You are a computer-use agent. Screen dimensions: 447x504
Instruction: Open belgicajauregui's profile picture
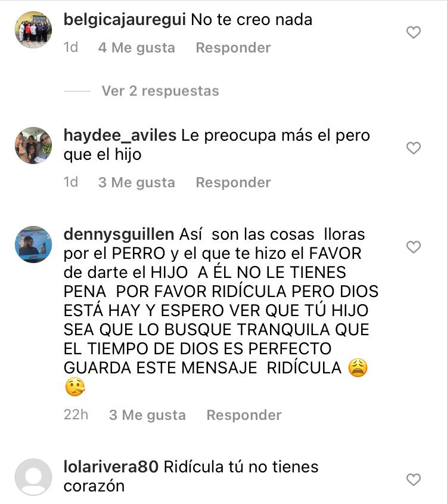[x=33, y=30]
